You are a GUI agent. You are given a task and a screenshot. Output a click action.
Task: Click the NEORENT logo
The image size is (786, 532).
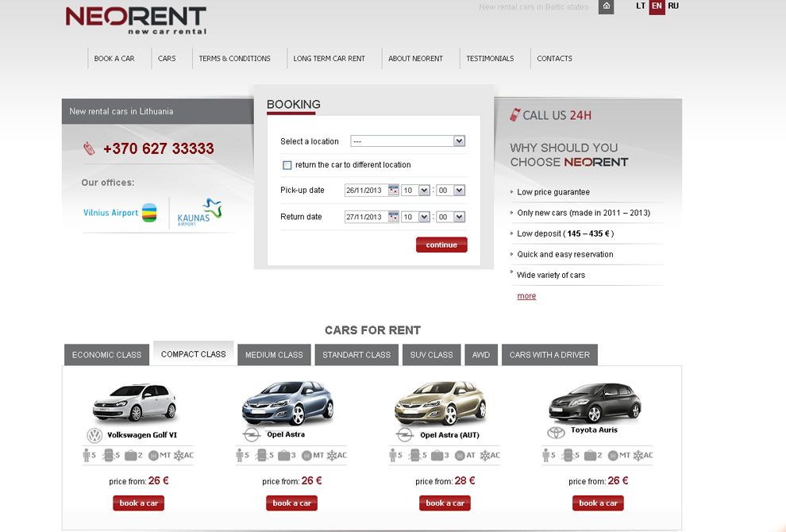pos(136,20)
